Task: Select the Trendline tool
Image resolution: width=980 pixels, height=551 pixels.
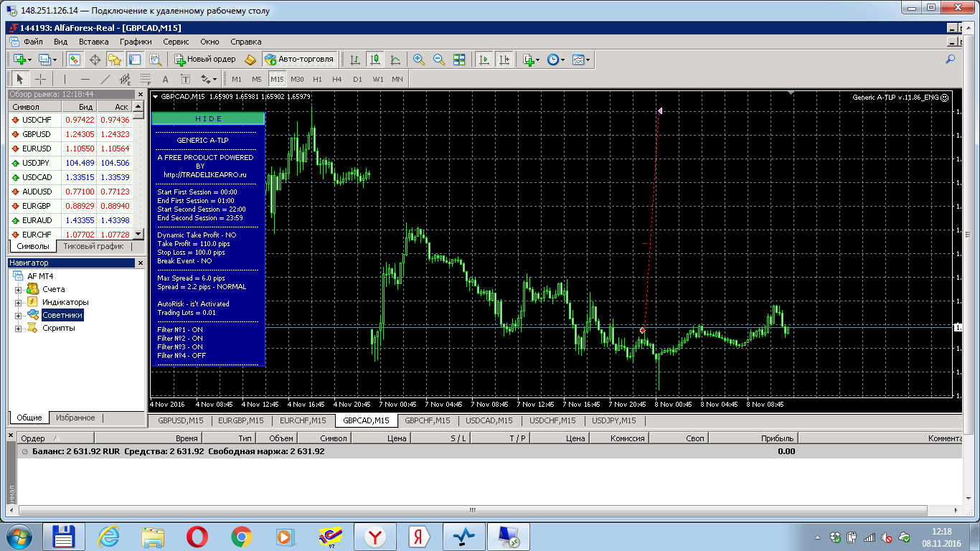Action: pos(105,79)
